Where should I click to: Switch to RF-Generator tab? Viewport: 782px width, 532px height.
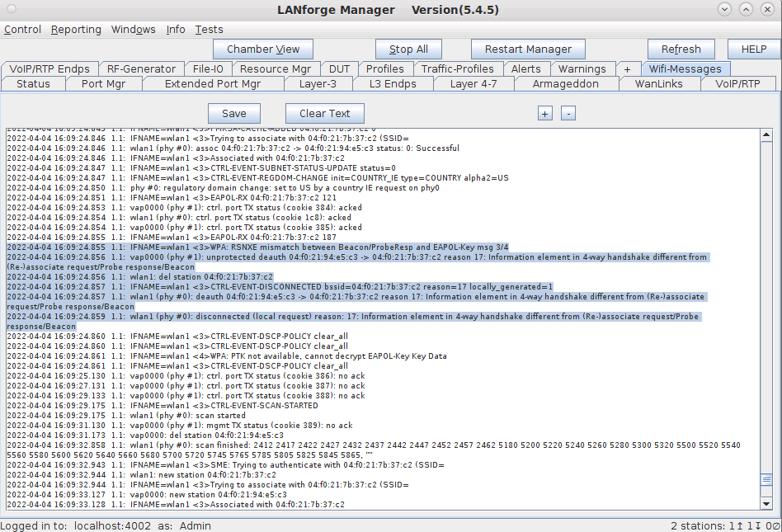[141, 68]
